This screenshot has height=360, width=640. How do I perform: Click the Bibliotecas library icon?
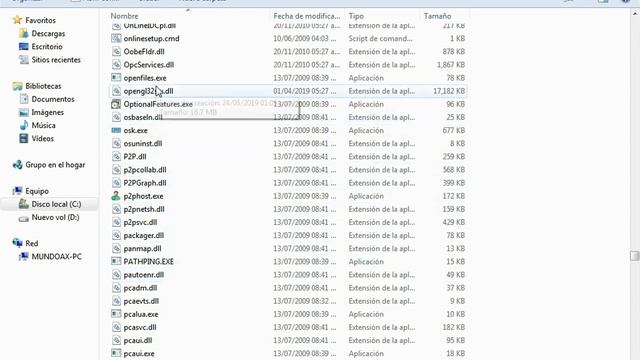[x=17, y=86]
